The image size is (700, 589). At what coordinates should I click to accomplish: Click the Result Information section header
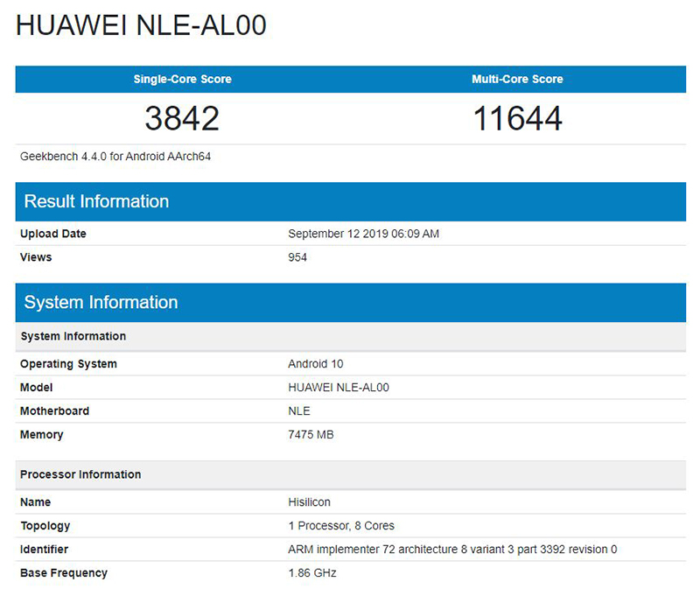tap(96, 201)
